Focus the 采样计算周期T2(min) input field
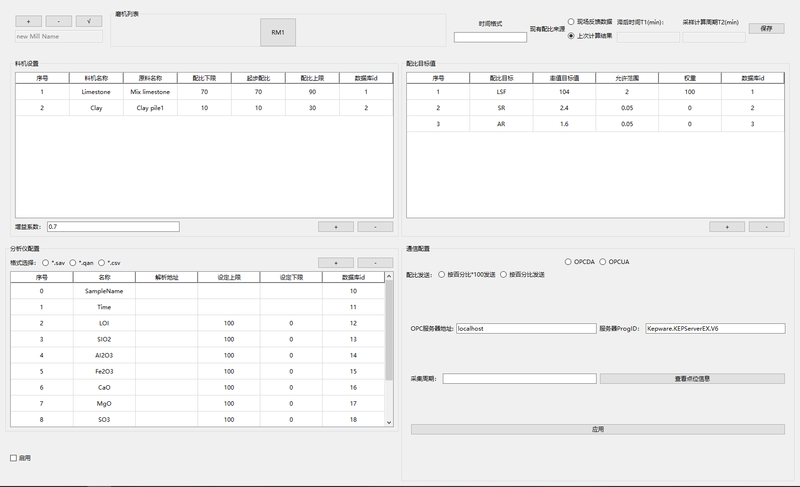This screenshot has height=487, width=800. [714, 37]
